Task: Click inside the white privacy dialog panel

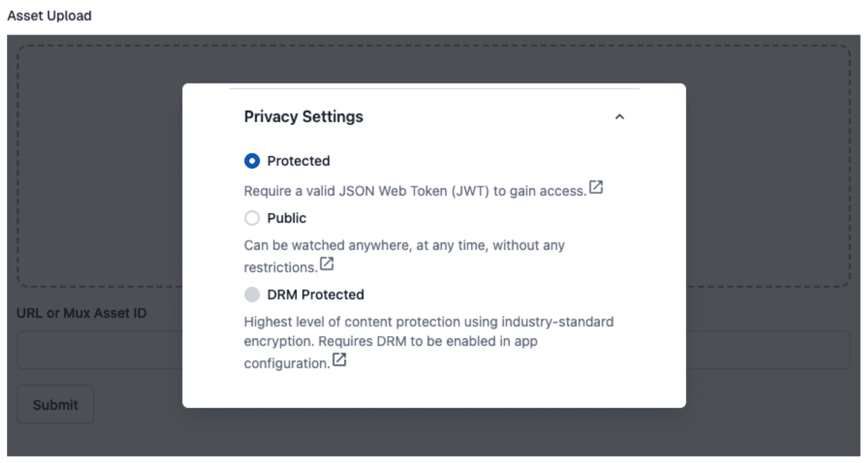Action: pos(434,389)
